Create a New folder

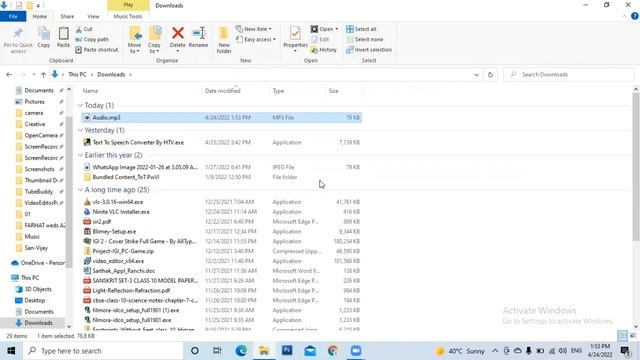[224, 40]
